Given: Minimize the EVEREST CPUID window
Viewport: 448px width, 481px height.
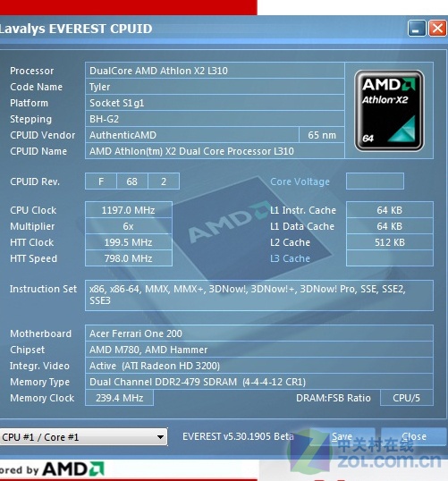Looking at the screenshot, I should coord(417,29).
